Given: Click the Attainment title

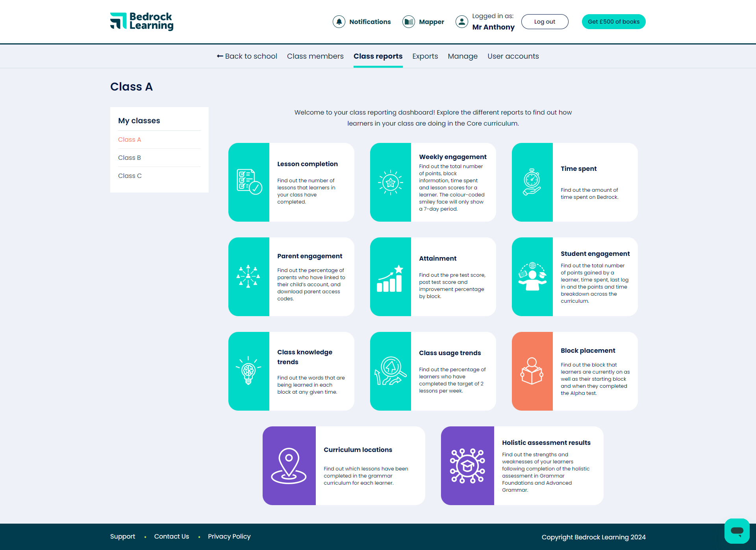Looking at the screenshot, I should [x=438, y=258].
